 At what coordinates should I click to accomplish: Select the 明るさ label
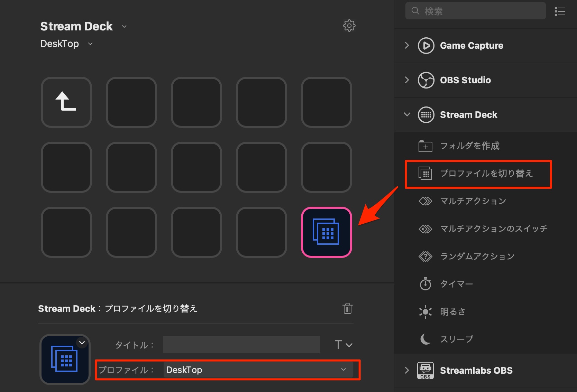(x=452, y=312)
